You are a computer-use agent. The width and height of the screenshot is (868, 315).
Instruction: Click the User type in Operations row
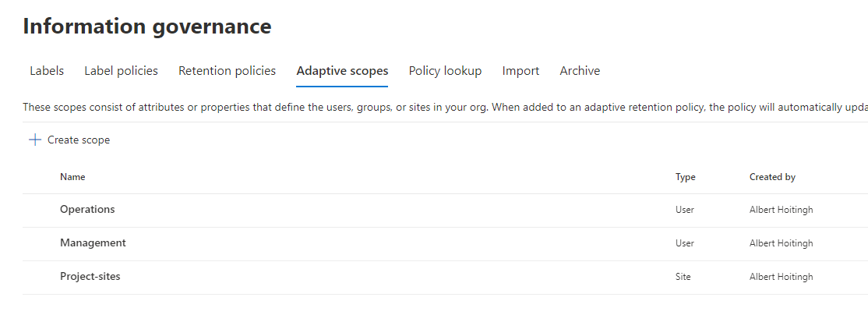coord(684,210)
